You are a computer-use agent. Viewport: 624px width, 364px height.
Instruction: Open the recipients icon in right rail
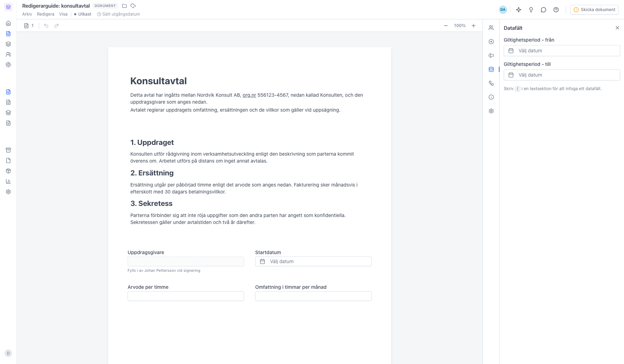pyautogui.click(x=491, y=28)
